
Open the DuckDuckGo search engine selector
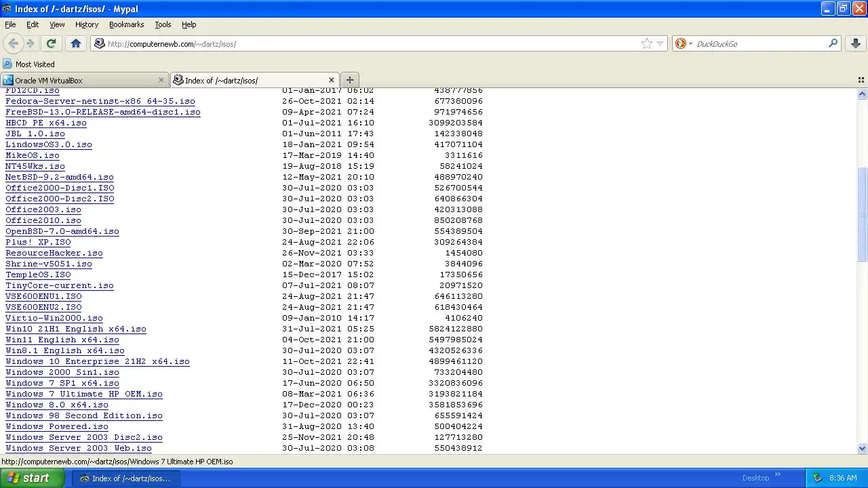click(x=684, y=43)
